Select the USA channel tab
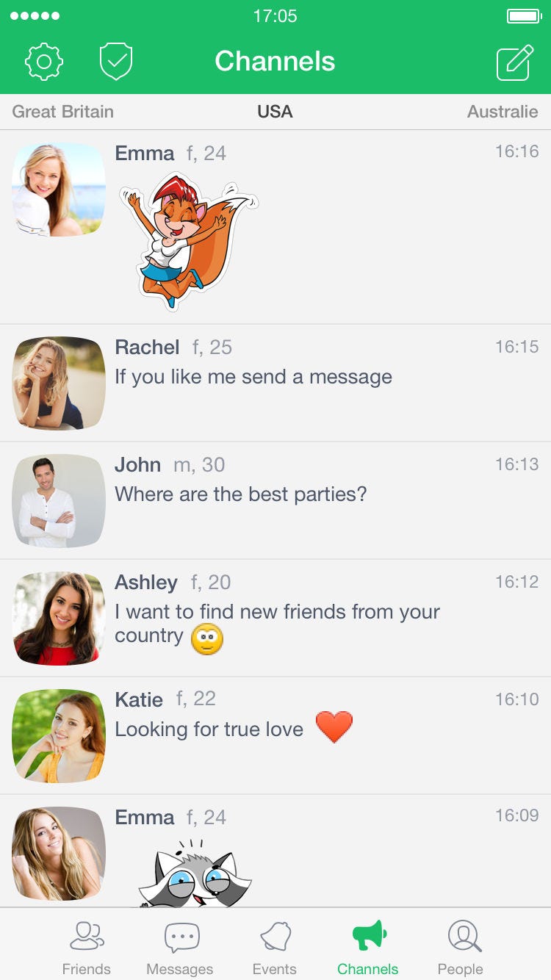This screenshot has height=980, width=551. [275, 112]
